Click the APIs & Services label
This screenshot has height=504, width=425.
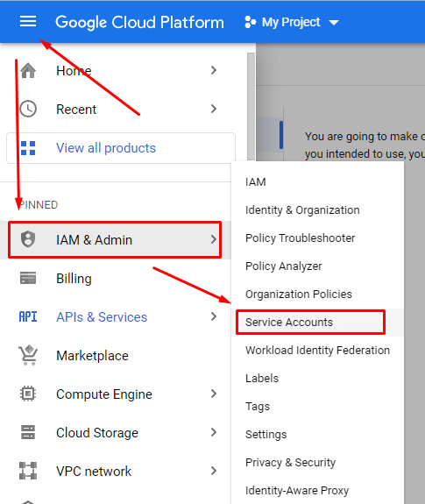click(102, 317)
